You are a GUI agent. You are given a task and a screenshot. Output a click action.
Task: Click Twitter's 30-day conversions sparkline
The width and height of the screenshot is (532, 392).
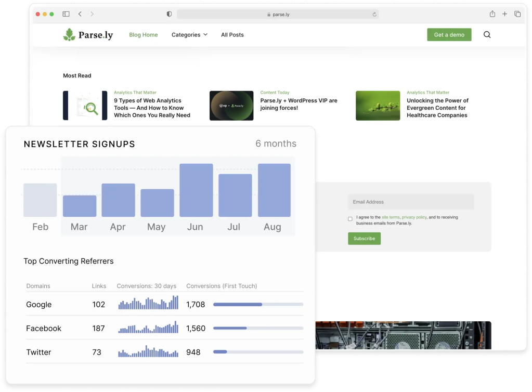click(x=148, y=351)
